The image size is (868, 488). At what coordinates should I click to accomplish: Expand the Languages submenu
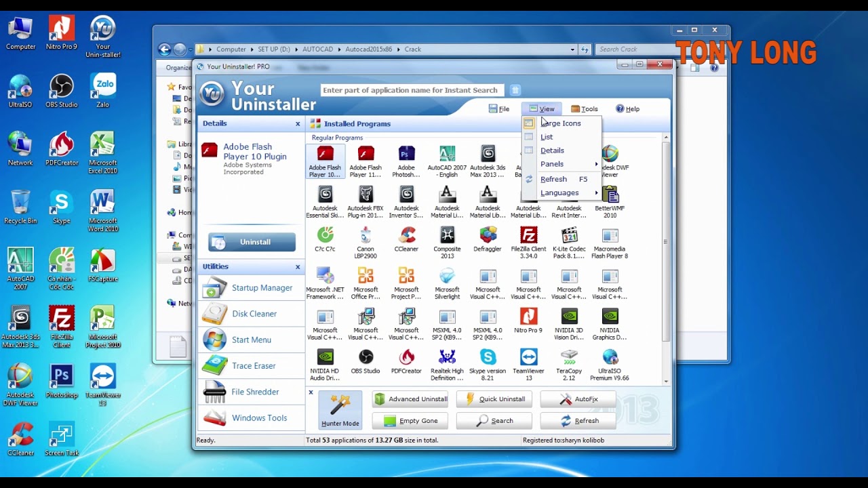(561, 192)
